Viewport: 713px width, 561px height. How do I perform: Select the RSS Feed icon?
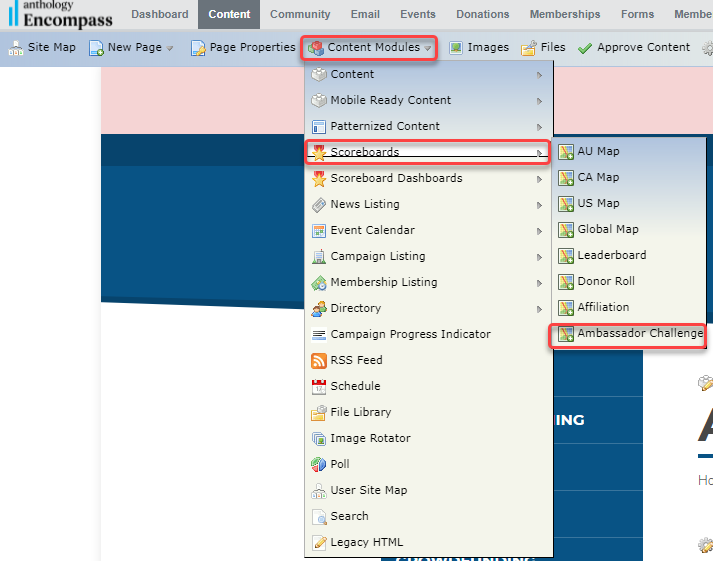point(319,360)
